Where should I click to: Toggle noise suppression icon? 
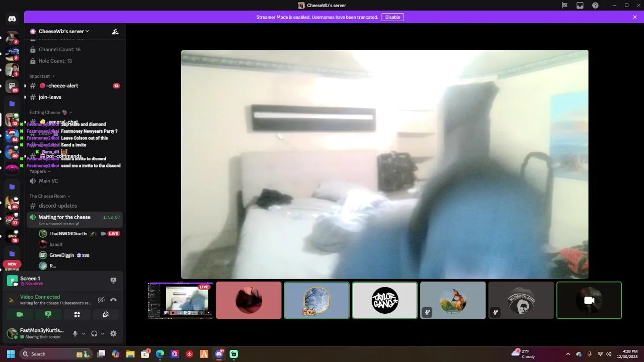pos(101,300)
